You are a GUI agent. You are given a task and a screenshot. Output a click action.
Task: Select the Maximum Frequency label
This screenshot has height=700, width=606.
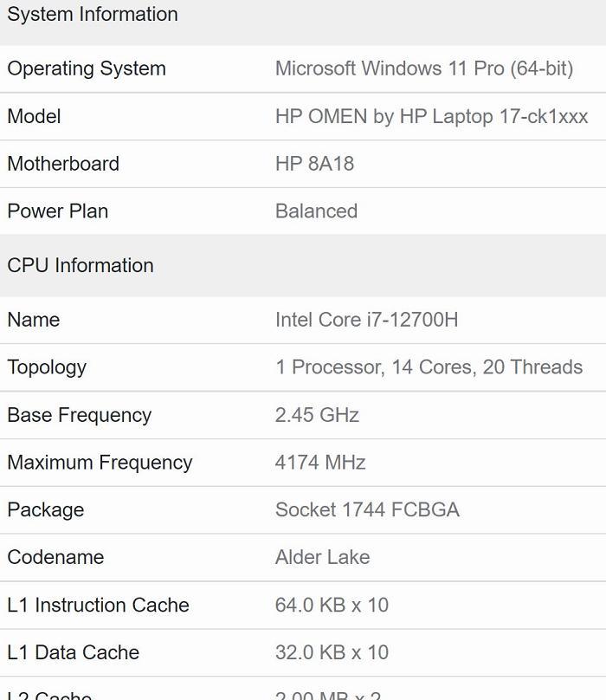tap(100, 463)
